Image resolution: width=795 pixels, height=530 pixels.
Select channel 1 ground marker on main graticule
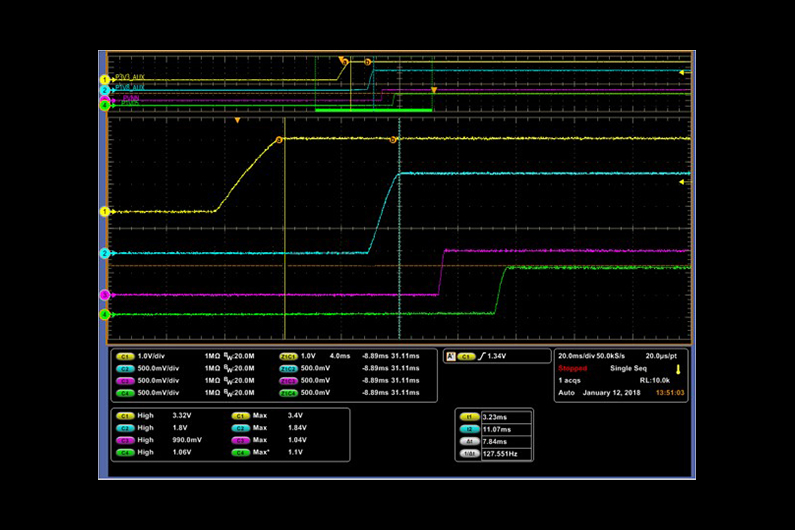click(105, 211)
